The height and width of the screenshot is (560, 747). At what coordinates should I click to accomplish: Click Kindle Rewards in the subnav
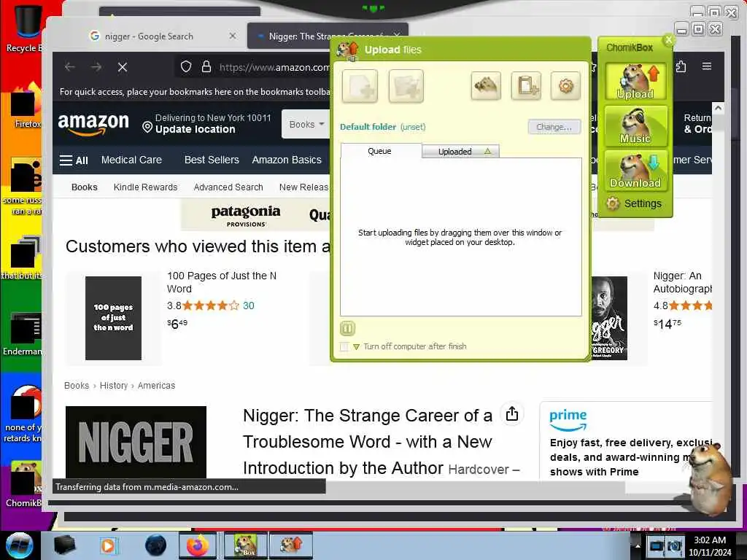(x=145, y=187)
